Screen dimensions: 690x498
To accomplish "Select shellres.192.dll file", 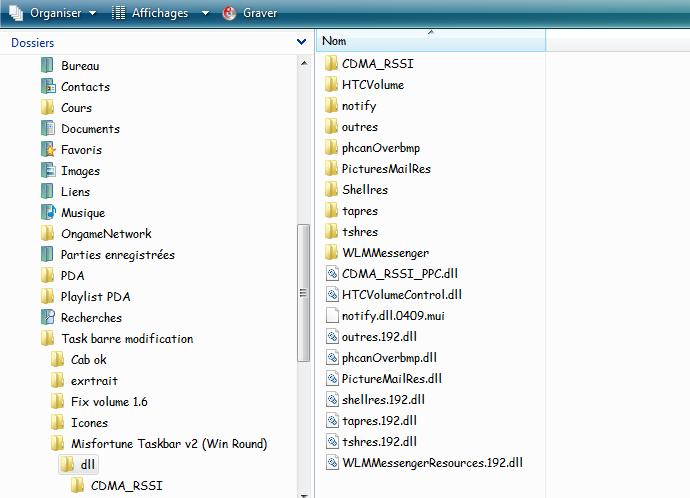I will pos(375,399).
